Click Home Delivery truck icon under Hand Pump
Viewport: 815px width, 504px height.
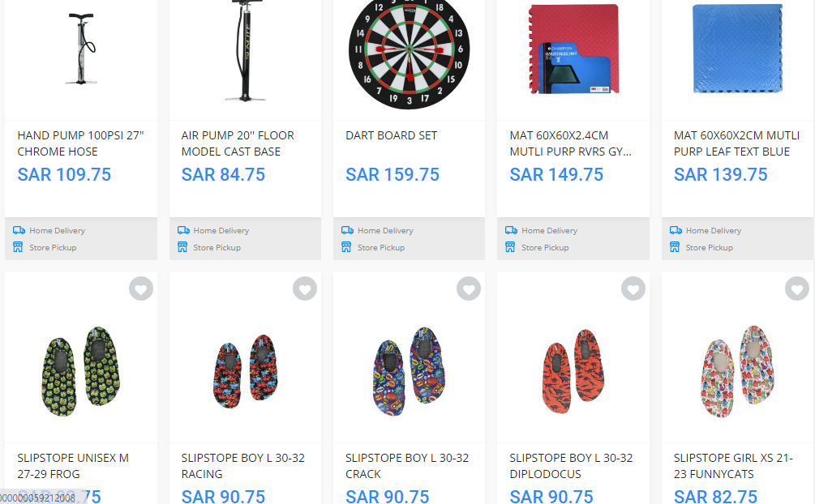(x=19, y=230)
